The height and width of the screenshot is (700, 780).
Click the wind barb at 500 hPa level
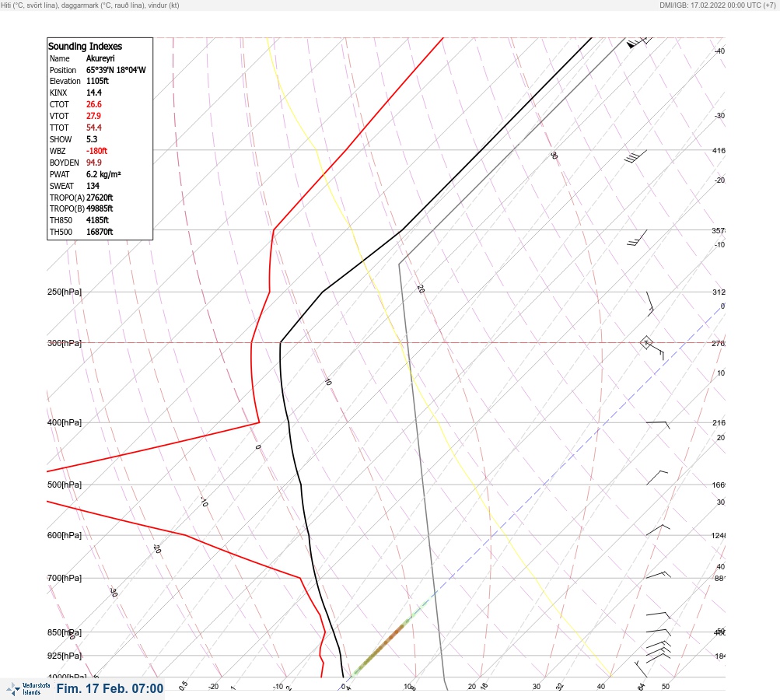pos(656,477)
